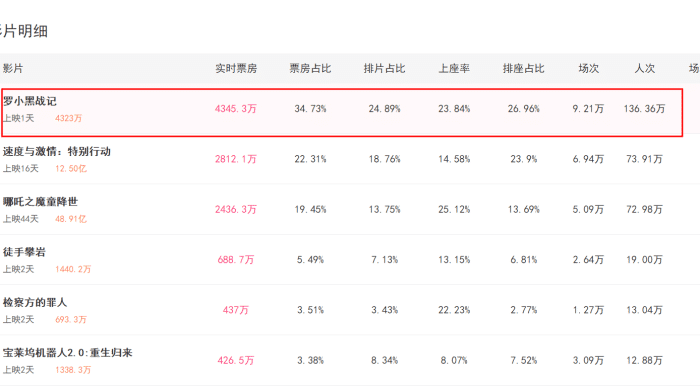The image size is (700, 387).
Task: Sort by the 上座率 column header
Action: pos(454,69)
